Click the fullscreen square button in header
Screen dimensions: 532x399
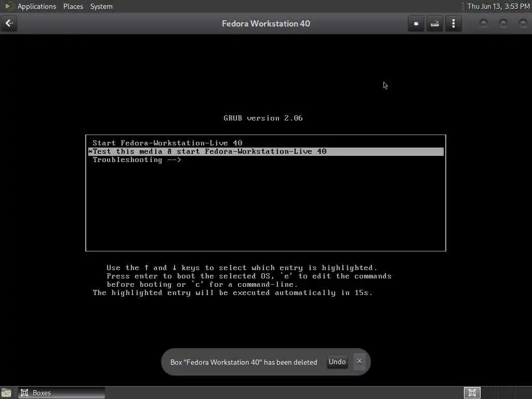[x=416, y=23]
